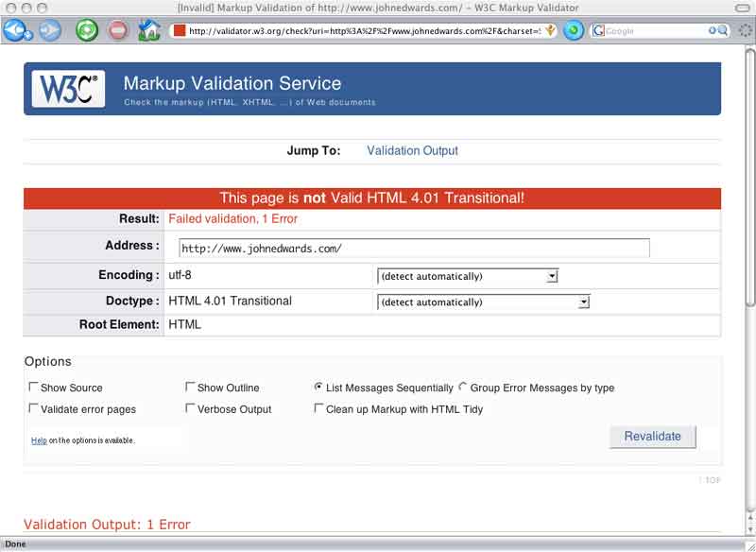756x552 pixels.
Task: Check Clean up Markup with HTML Tidy
Action: point(318,408)
